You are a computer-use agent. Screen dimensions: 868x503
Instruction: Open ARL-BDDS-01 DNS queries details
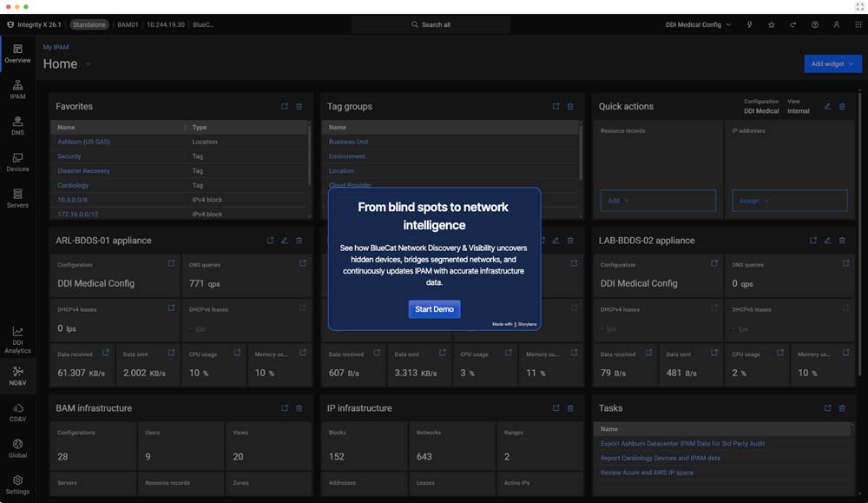[303, 264]
